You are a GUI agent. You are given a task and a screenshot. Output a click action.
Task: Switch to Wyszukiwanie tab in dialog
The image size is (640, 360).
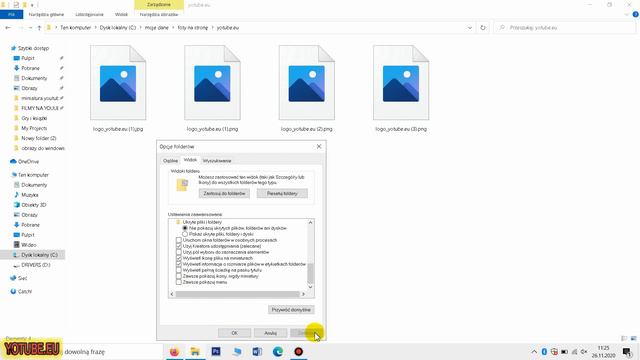point(217,161)
